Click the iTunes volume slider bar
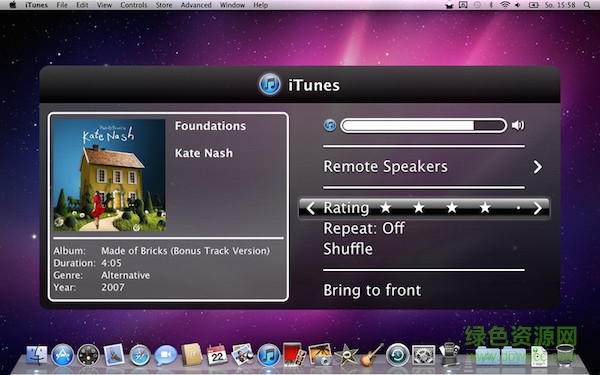600x375 pixels. [424, 126]
